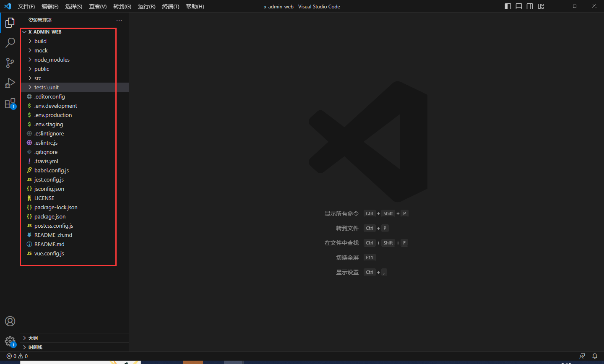604x364 pixels.
Task: Open the Source Control view icon
Action: click(x=10, y=63)
